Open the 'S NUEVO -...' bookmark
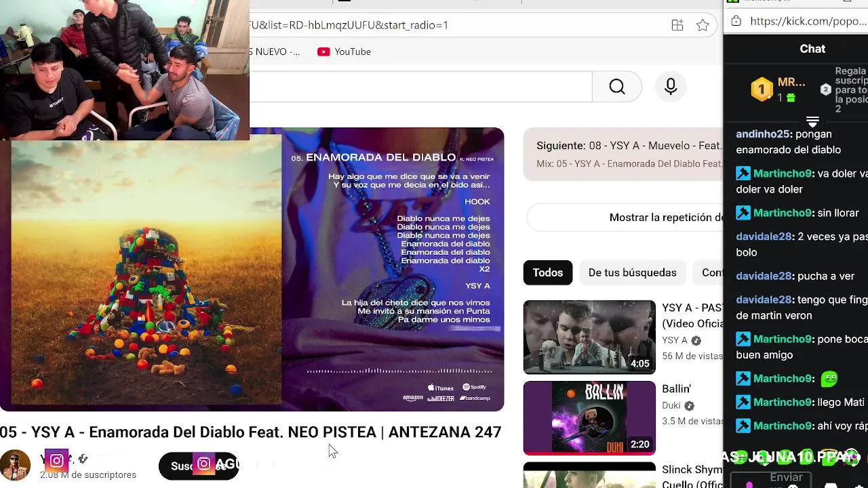Screen dimensions: 868x488 pos(275,52)
